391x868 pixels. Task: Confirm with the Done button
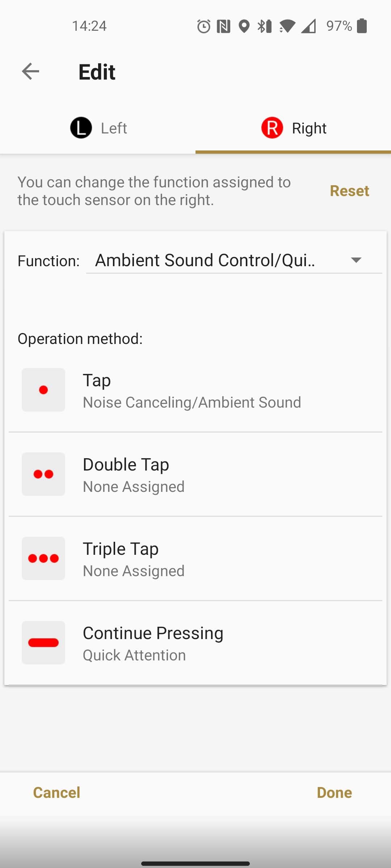point(334,792)
